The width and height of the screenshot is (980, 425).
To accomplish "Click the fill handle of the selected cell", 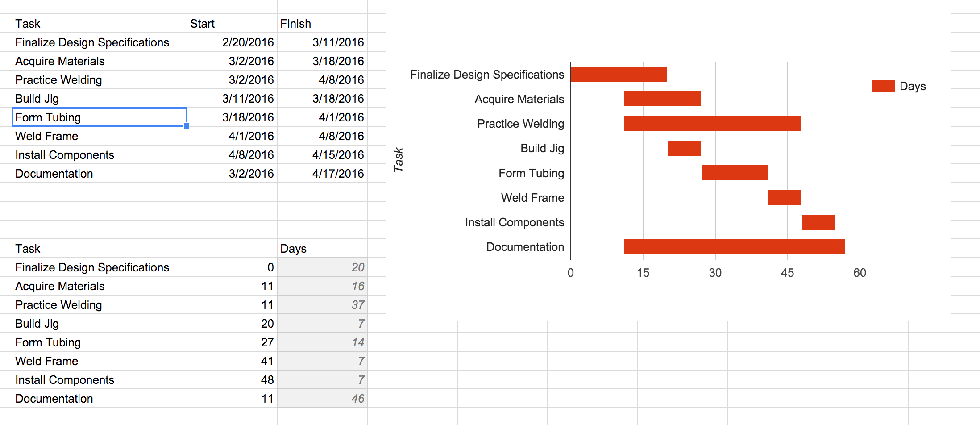I will 187,126.
